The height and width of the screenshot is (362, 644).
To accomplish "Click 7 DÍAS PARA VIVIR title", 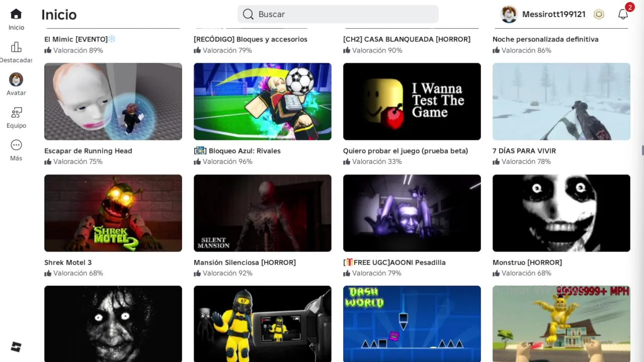I will coord(524,151).
